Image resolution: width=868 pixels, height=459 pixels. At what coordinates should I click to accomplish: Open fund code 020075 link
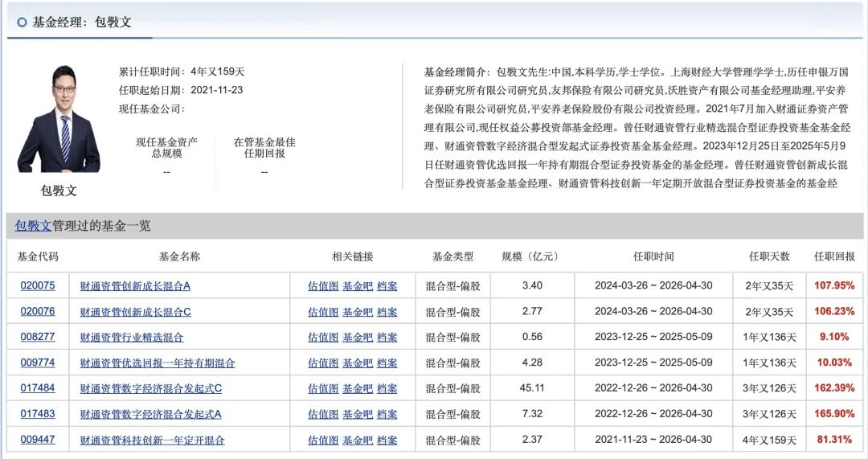38,285
